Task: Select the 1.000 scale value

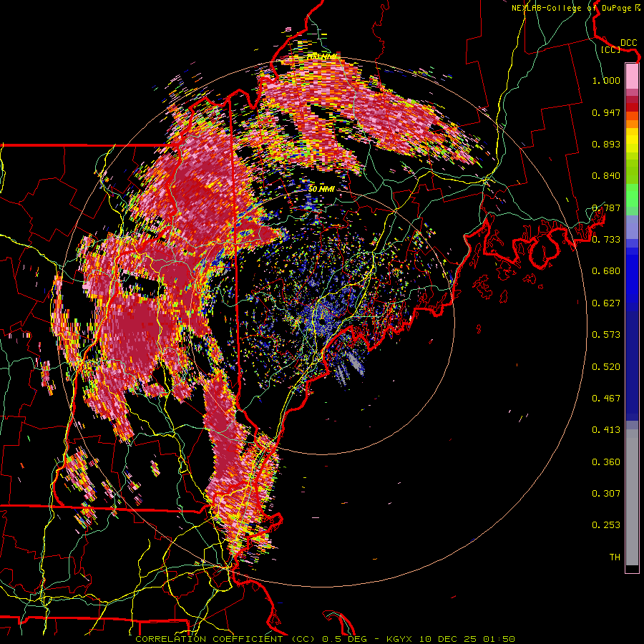Action: point(606,80)
